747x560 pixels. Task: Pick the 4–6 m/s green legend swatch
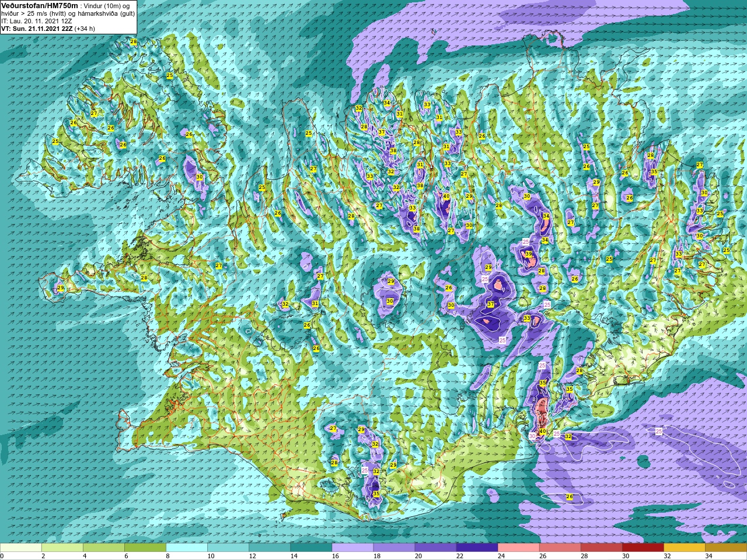pyautogui.click(x=104, y=548)
